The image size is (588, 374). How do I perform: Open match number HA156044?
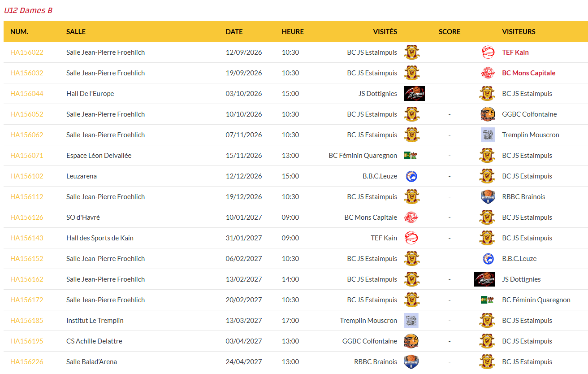tap(27, 94)
